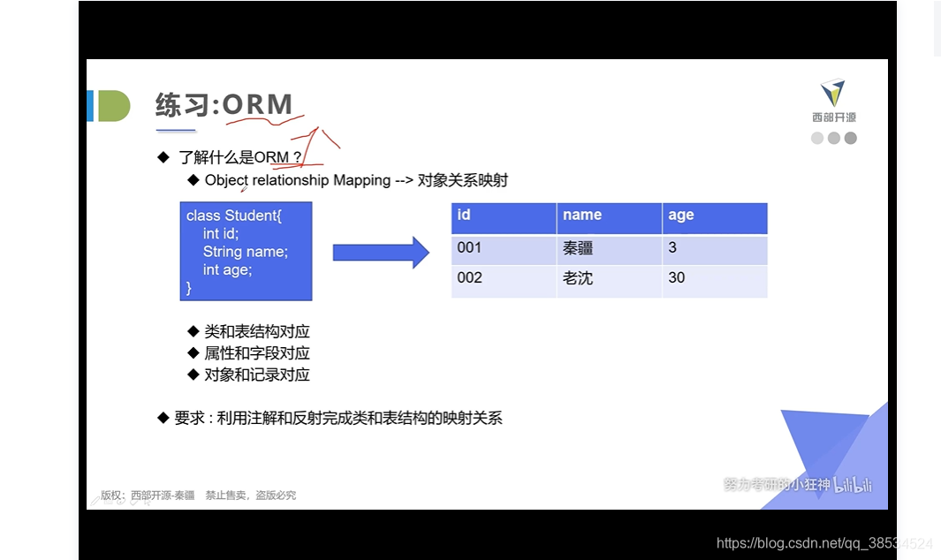Click the table cell 002
This screenshot has height=560, width=941.
click(x=504, y=281)
